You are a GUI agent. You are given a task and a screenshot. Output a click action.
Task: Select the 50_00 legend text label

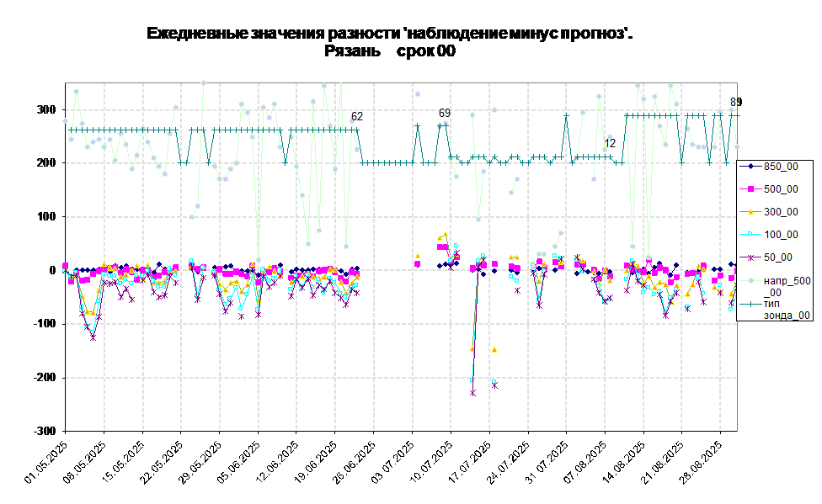(777, 257)
